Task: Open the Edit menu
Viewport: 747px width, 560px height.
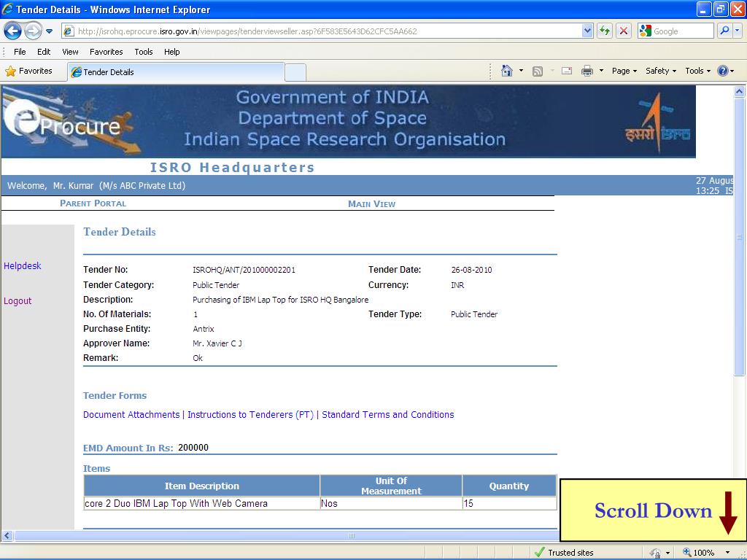Action: [x=44, y=52]
